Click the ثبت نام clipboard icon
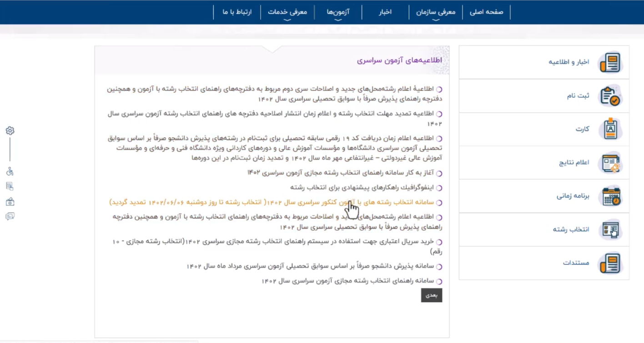 610,96
